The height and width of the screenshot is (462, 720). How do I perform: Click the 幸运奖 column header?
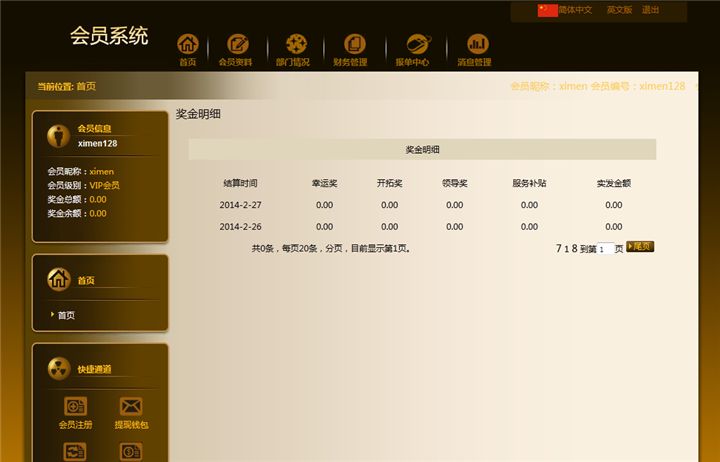click(x=324, y=183)
